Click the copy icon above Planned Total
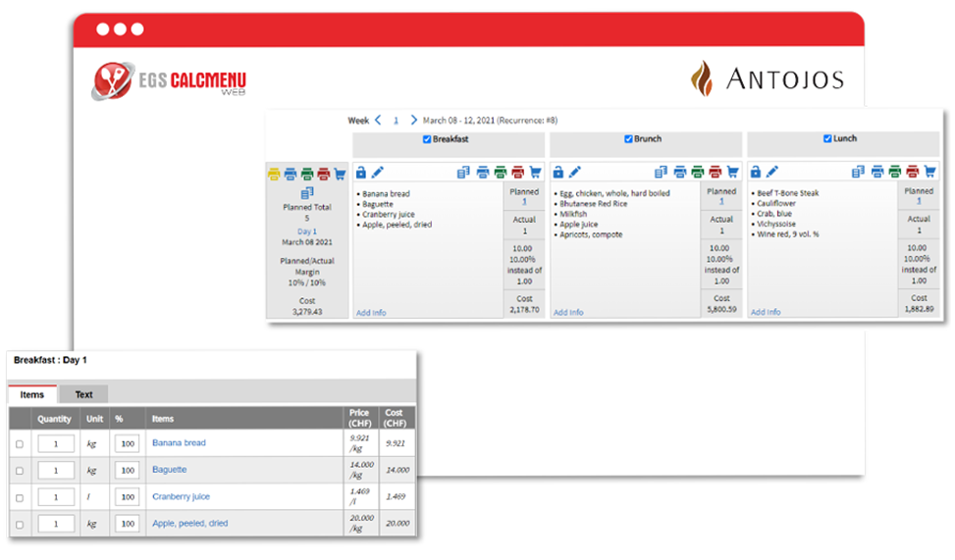The width and height of the screenshot is (955, 560). (307, 193)
